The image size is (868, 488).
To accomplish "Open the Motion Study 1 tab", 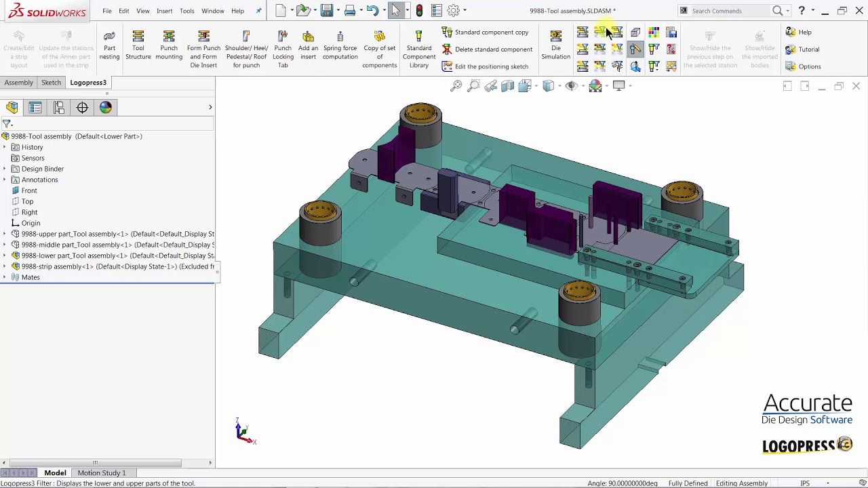I will point(102,472).
